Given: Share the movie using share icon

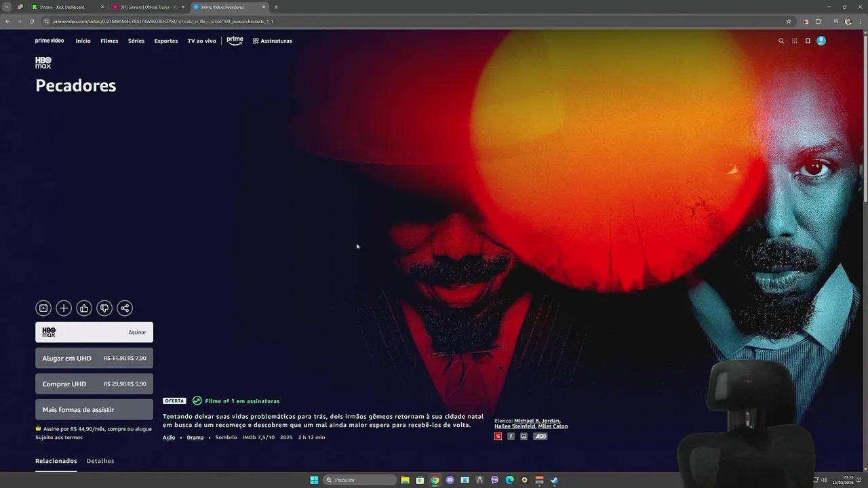Looking at the screenshot, I should (125, 308).
